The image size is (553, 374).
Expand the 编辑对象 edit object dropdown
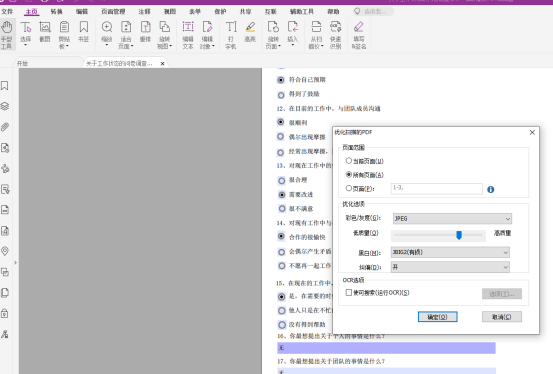click(213, 46)
